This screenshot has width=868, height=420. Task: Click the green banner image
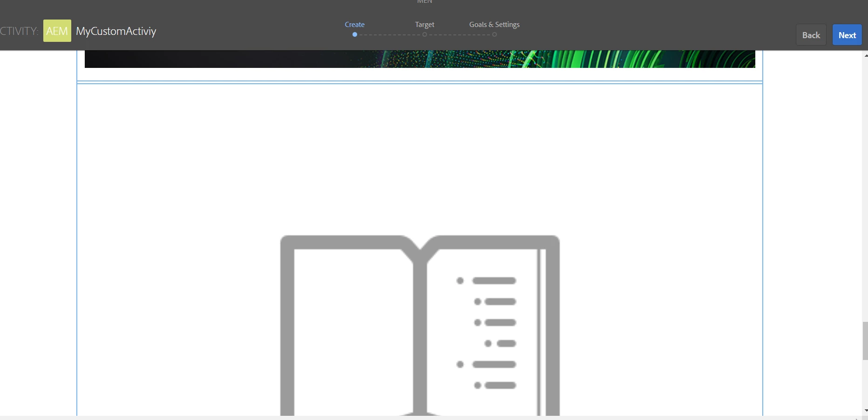click(x=420, y=59)
